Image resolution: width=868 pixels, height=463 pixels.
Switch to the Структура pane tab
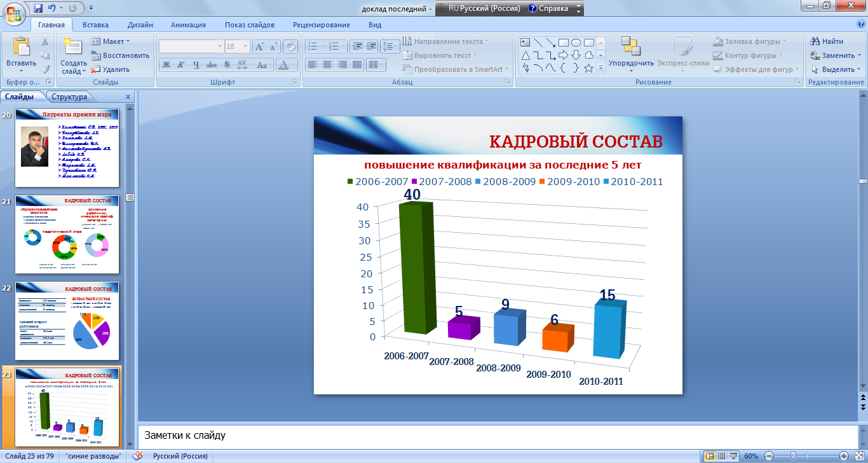69,97
